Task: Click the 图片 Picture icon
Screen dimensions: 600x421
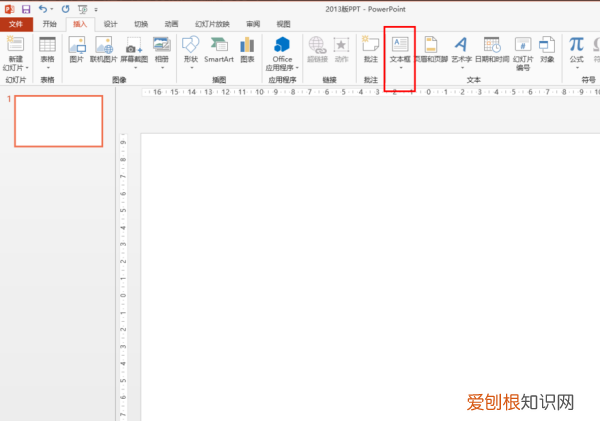Action: (77, 44)
